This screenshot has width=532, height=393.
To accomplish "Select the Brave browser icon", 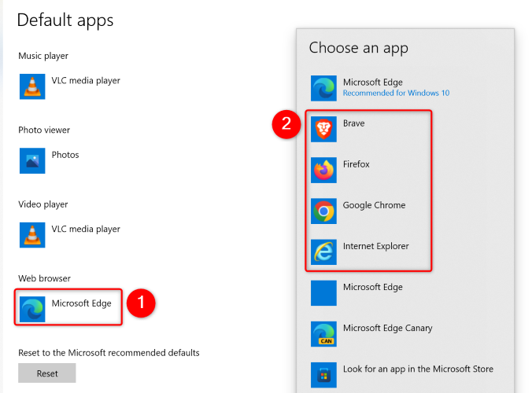I will click(323, 129).
